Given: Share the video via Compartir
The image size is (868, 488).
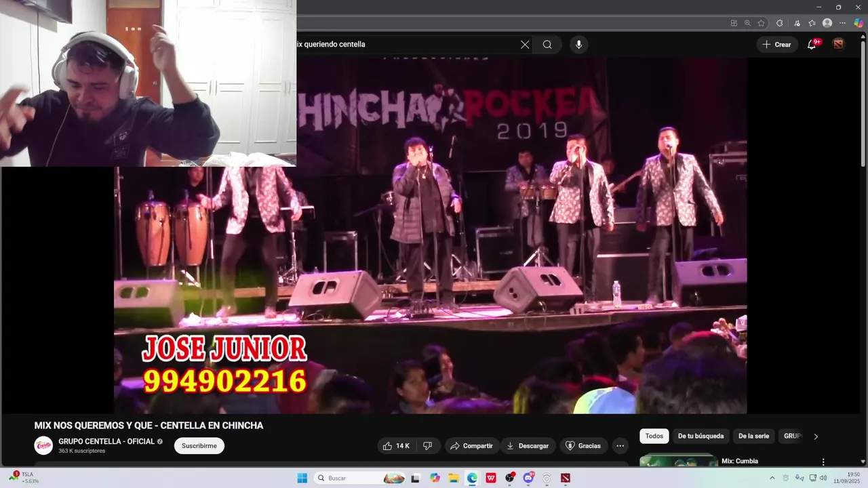Looking at the screenshot, I should pos(472,446).
